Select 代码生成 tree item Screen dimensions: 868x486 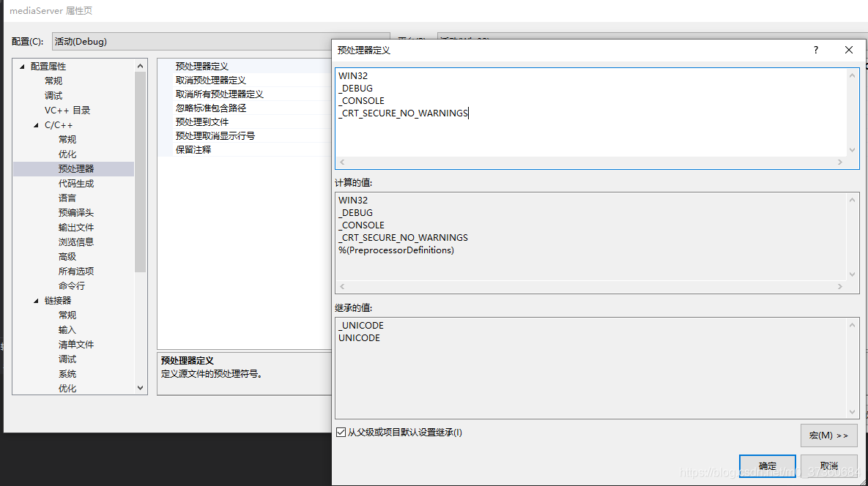[76, 184]
